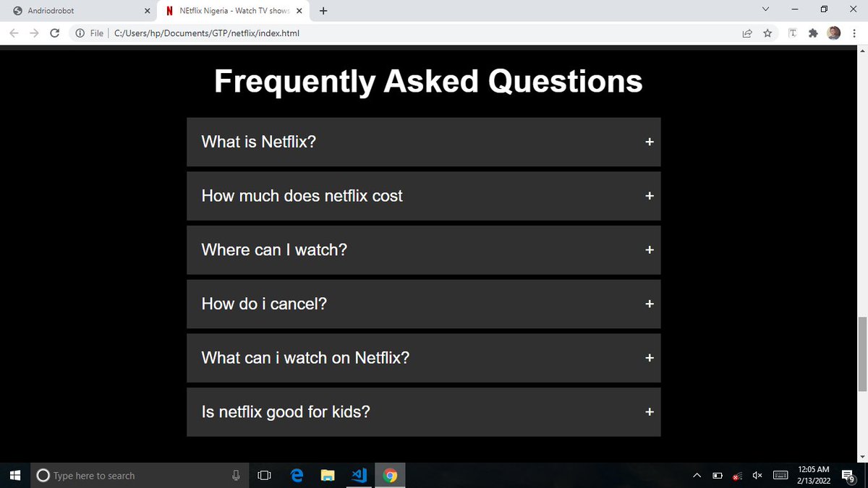Show hidden system tray icons
This screenshot has width=868, height=488.
point(697,475)
